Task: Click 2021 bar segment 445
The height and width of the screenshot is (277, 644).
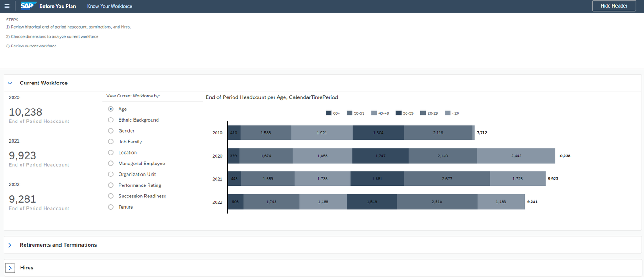Action: [x=235, y=179]
